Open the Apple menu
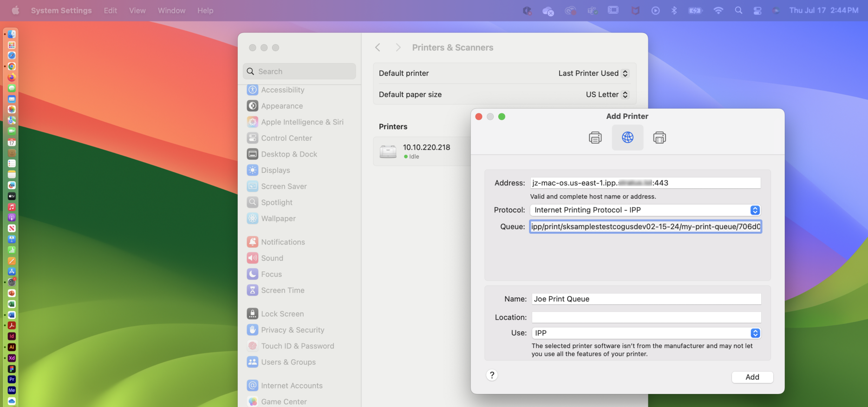The width and height of the screenshot is (868, 407). tap(15, 10)
